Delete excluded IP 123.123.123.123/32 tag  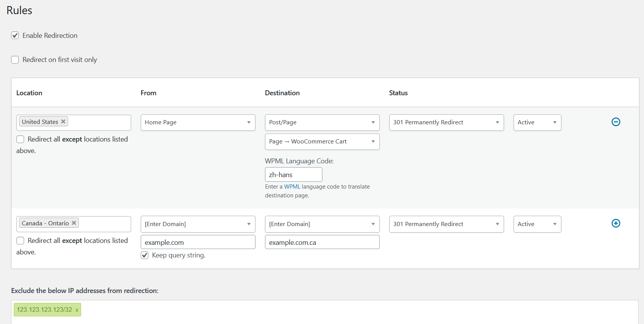click(77, 310)
